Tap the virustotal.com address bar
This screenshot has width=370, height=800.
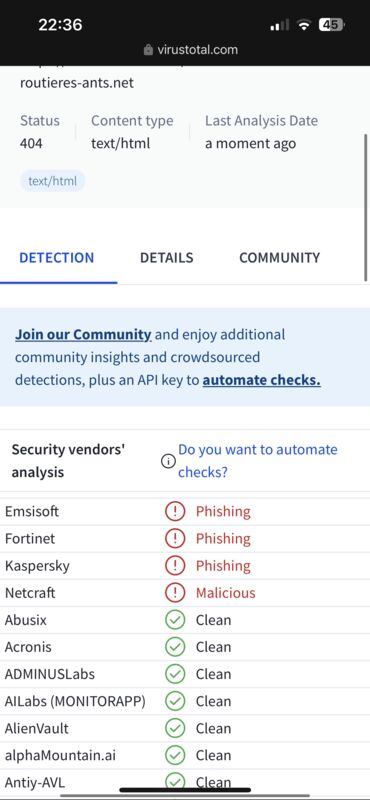[191, 49]
